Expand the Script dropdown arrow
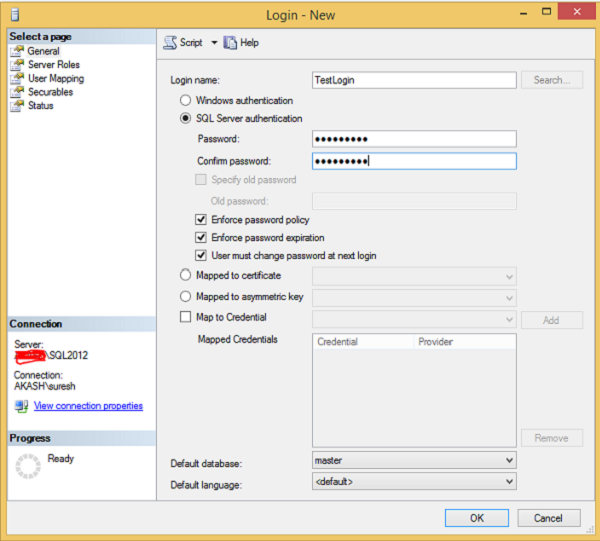Screen dimensions: 600x541 pyautogui.click(x=214, y=43)
